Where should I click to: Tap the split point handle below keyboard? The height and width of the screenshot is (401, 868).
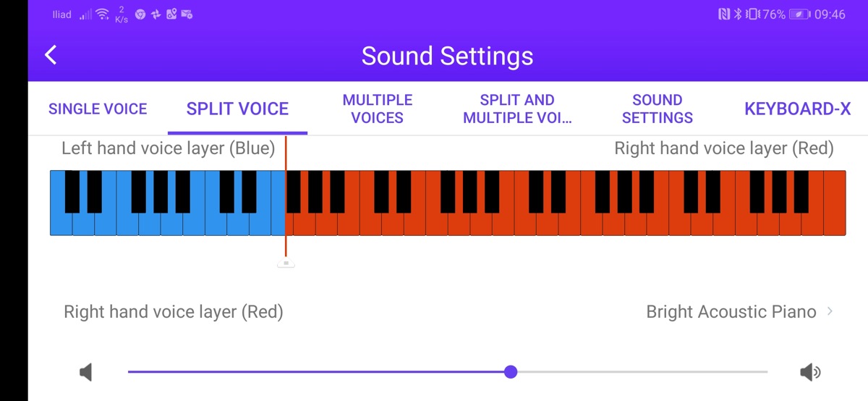click(286, 263)
